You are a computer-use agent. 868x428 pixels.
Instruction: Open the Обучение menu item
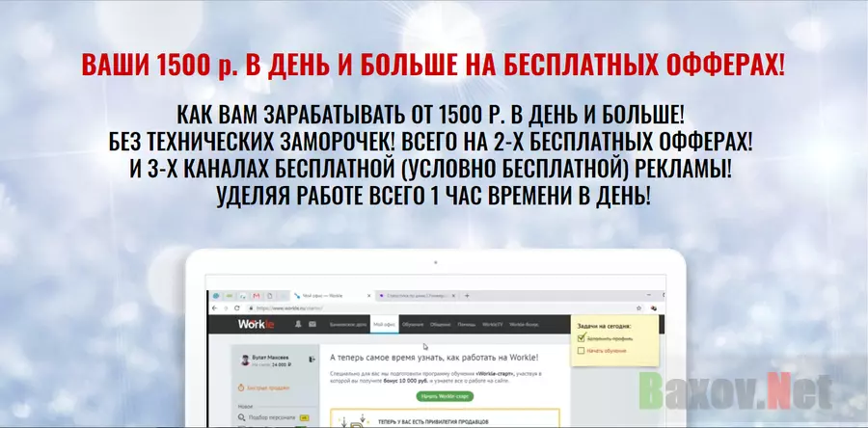tap(413, 325)
